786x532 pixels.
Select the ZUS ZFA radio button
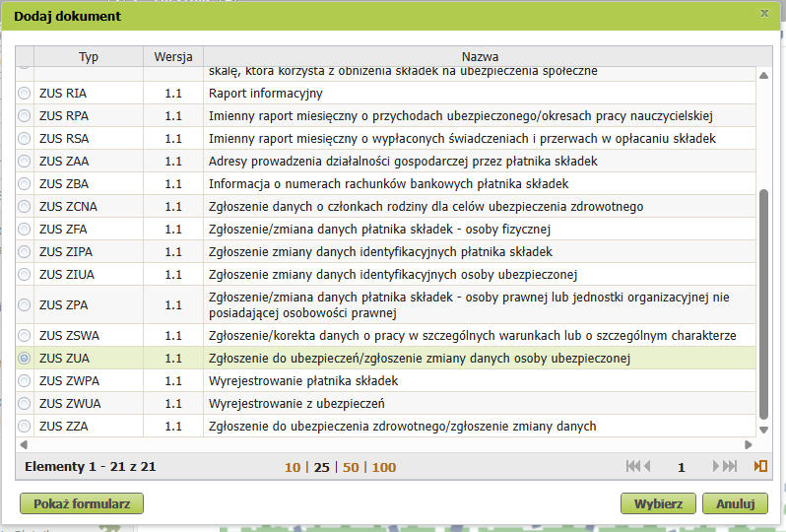24,230
